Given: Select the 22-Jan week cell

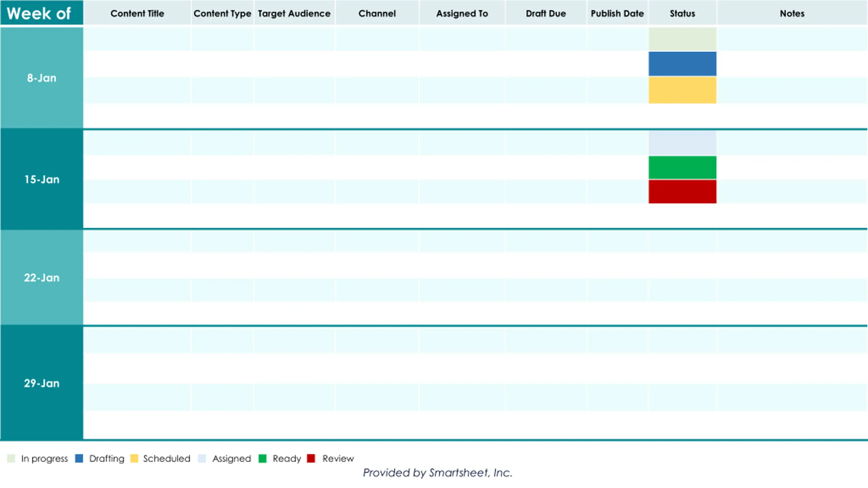Looking at the screenshot, I should point(42,278).
